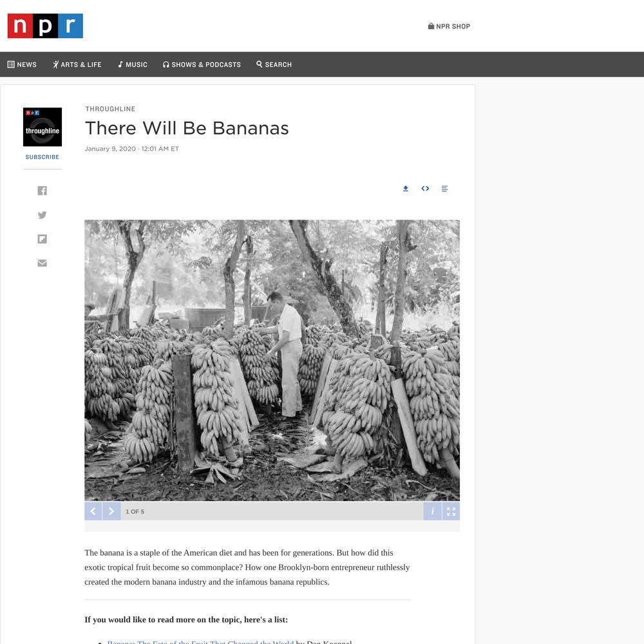Open the Music menu
This screenshot has height=644, width=644.
132,64
